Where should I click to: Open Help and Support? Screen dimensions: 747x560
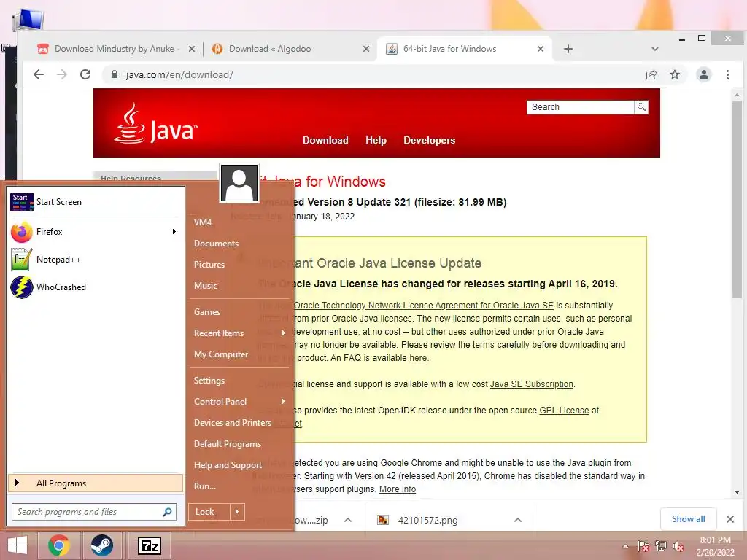click(228, 465)
